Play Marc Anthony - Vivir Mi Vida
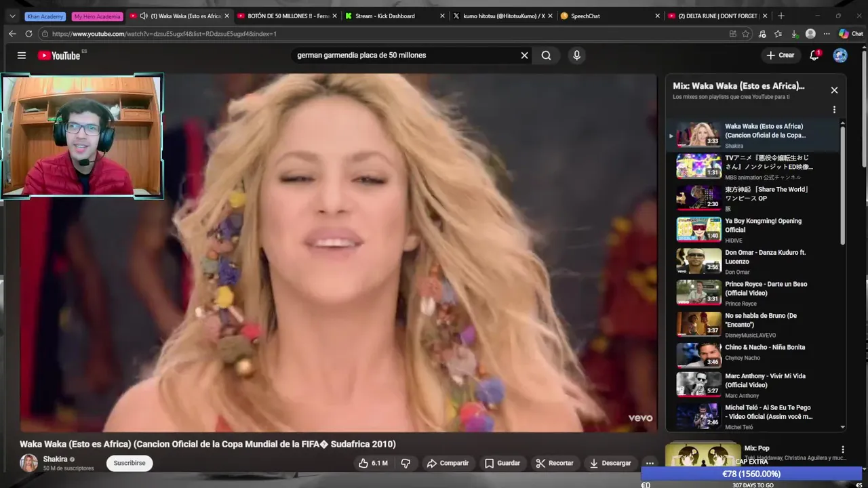This screenshot has width=868, height=488. (753, 385)
